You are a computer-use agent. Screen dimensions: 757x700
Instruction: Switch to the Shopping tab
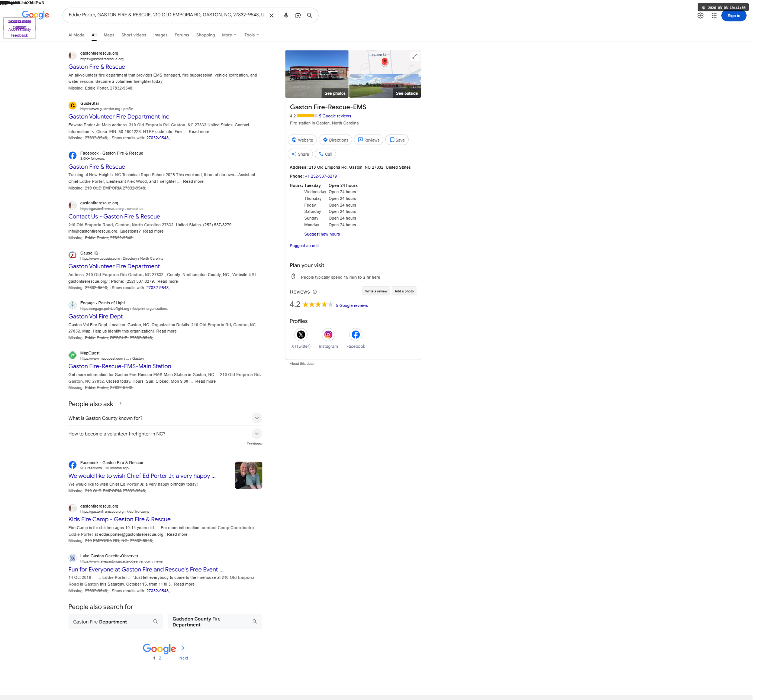pyautogui.click(x=206, y=35)
